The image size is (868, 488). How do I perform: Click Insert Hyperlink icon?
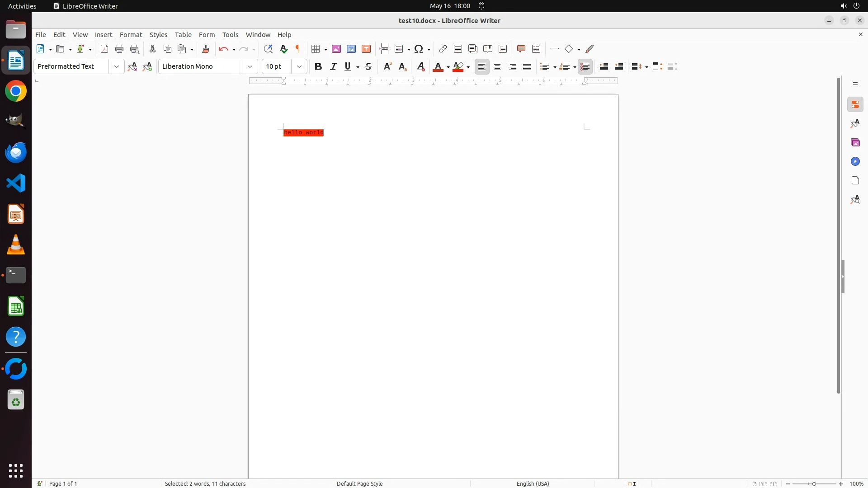[443, 49]
